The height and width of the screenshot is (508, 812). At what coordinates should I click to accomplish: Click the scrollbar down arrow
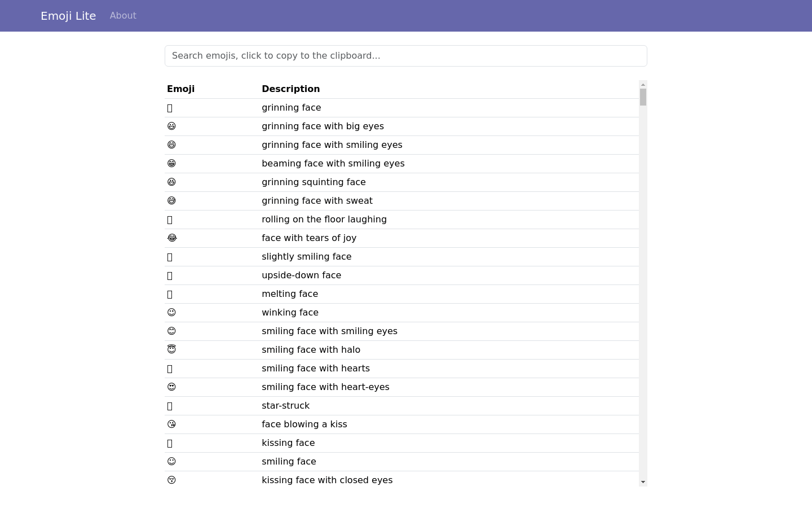coord(643,482)
